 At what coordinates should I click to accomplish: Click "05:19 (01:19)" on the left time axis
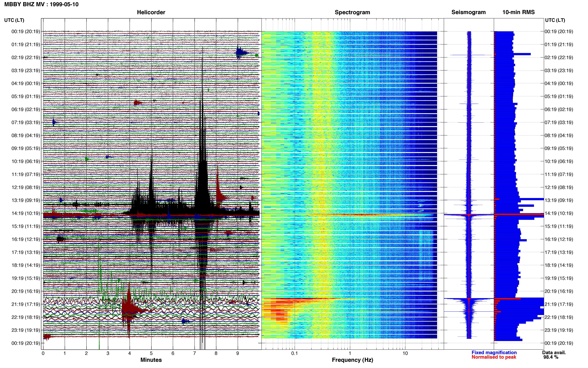coord(26,96)
